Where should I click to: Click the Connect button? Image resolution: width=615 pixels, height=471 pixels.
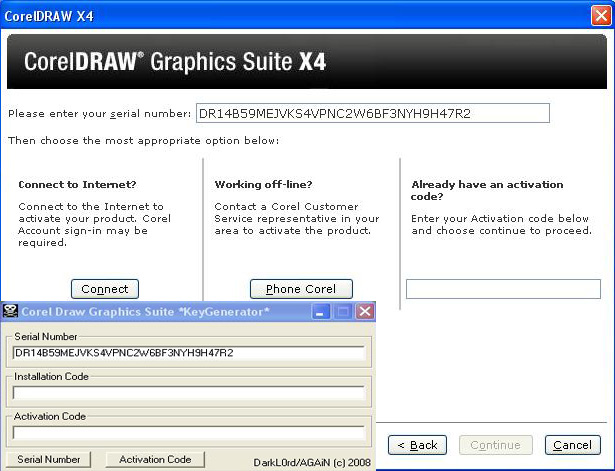coord(105,289)
